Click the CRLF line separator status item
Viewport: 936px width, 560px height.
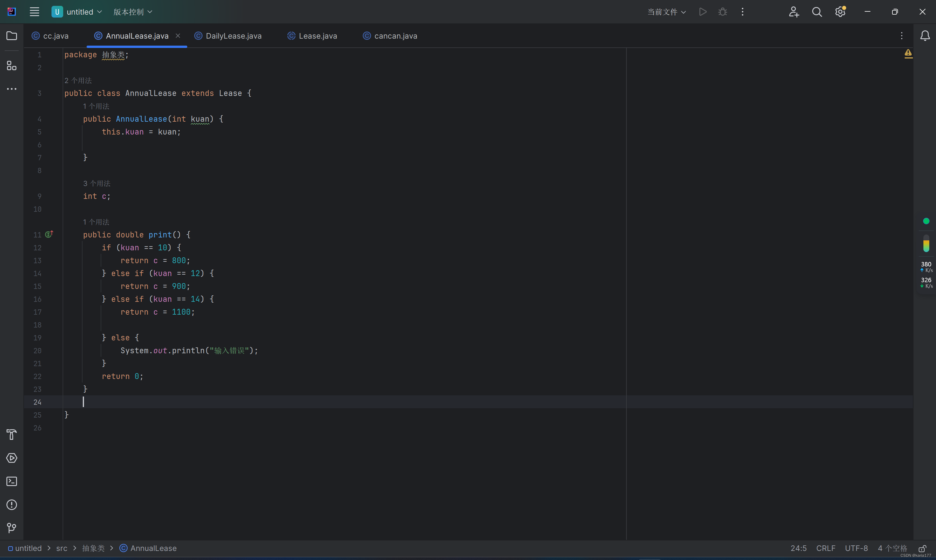tap(825, 548)
